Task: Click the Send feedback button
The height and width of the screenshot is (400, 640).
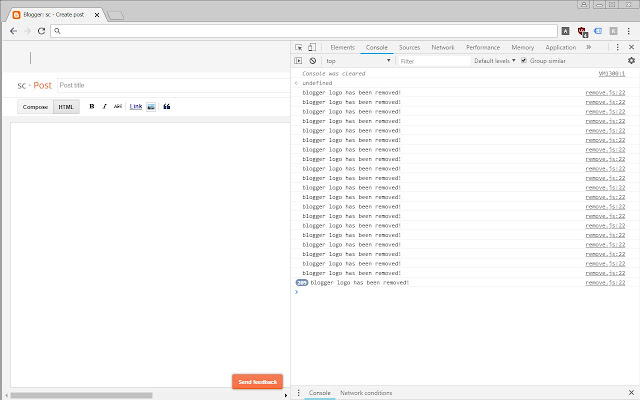Action: click(258, 382)
